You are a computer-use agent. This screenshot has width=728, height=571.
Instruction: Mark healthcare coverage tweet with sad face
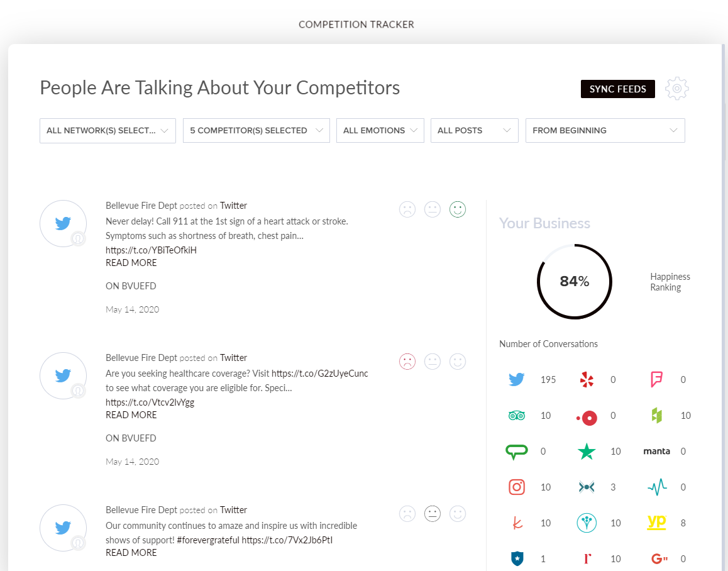pos(407,362)
